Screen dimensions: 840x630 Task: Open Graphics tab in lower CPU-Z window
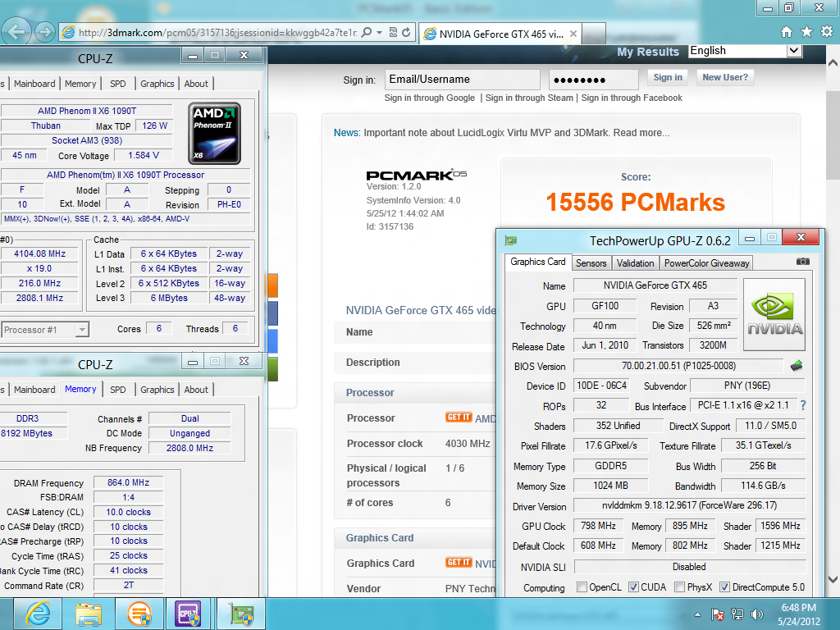tap(157, 390)
